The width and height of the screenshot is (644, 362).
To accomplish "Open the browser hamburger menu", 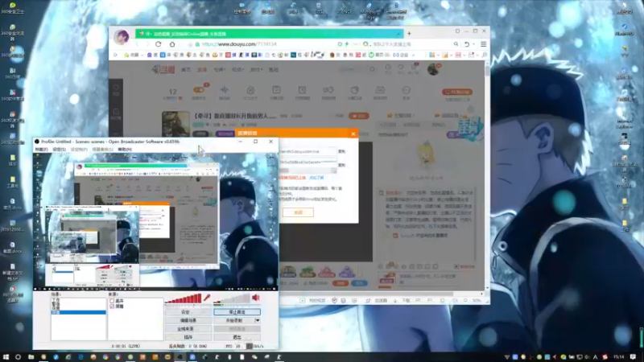I will point(484,44).
